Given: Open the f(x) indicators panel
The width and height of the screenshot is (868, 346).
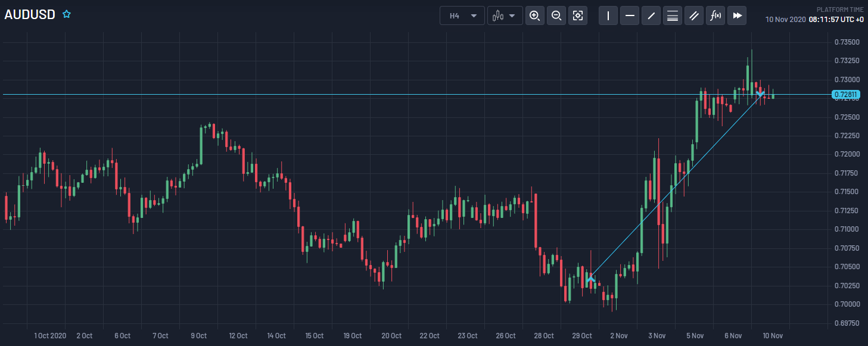Looking at the screenshot, I should [x=715, y=15].
